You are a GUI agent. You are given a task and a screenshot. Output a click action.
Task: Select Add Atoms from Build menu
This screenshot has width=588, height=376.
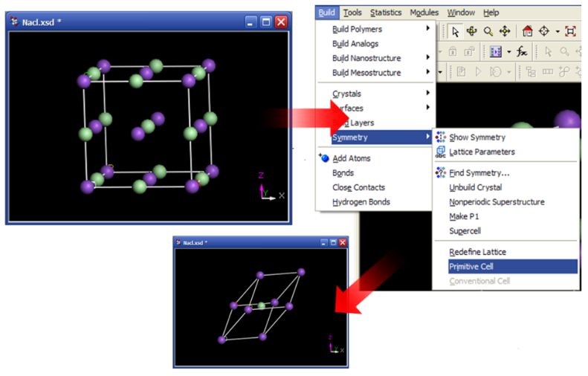(x=351, y=158)
